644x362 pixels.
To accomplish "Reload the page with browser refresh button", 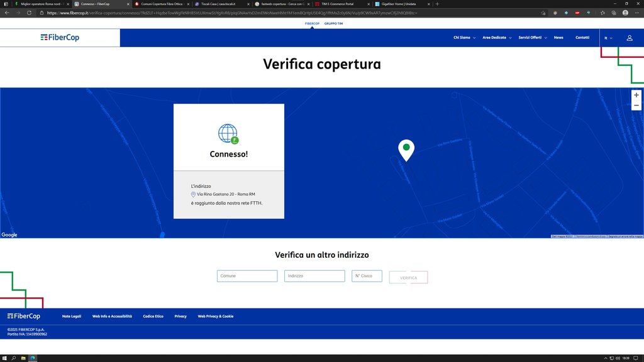I will pos(29,13).
